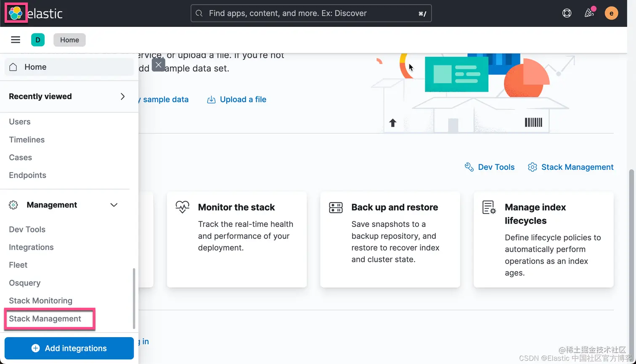
Task: Toggle the hamburger navigation menu
Action: pyautogui.click(x=16, y=40)
